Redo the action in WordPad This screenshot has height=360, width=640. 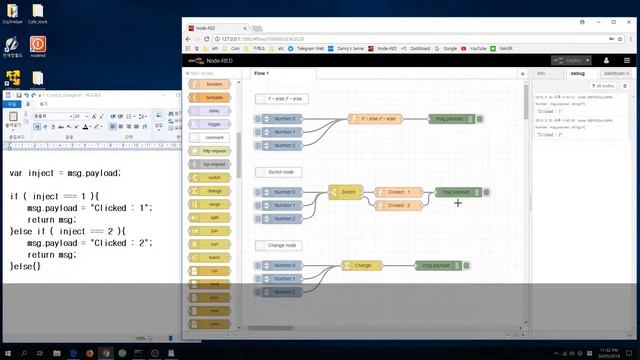point(33,95)
